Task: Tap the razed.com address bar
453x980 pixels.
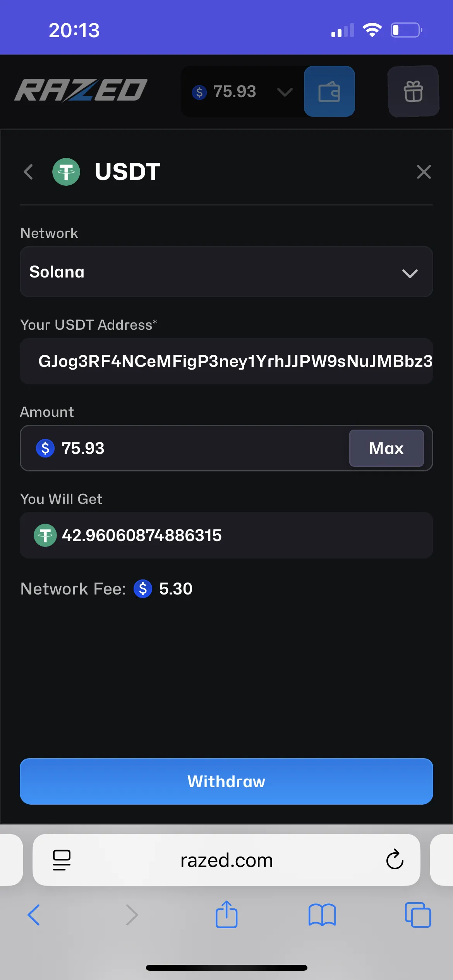Action: point(226,860)
